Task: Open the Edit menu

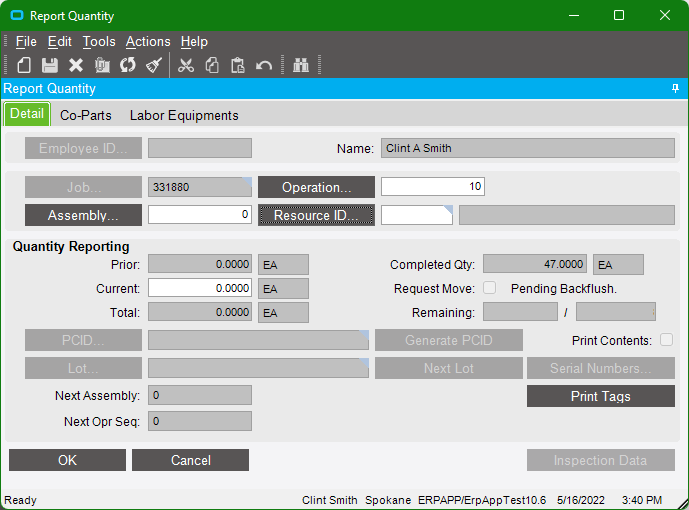Action: [59, 42]
